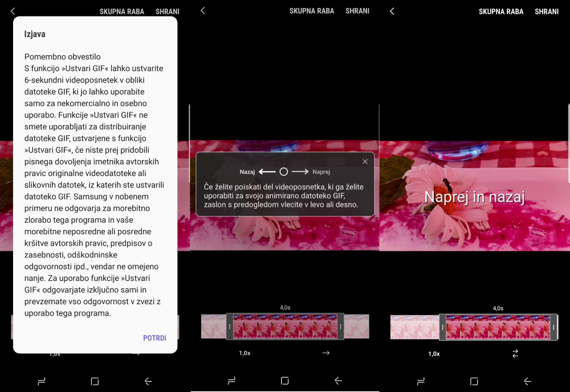This screenshot has height=392, width=570.
Task: Select left trim handle on the 'Naprej in nazaj' screen
Action: click(442, 328)
